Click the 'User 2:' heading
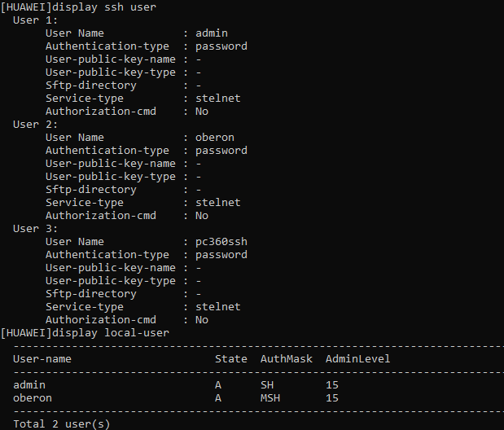 pos(35,125)
